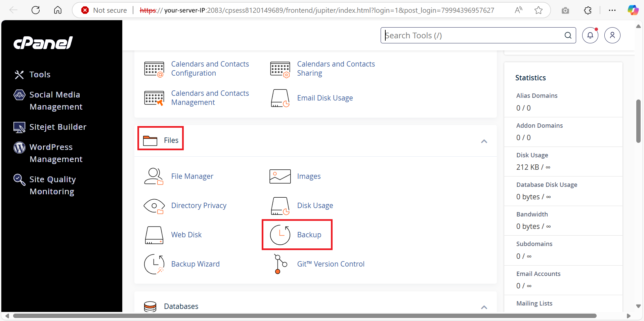Viewport: 644px width, 321px height.
Task: Open WordPress Management sidebar item
Action: pos(56,153)
